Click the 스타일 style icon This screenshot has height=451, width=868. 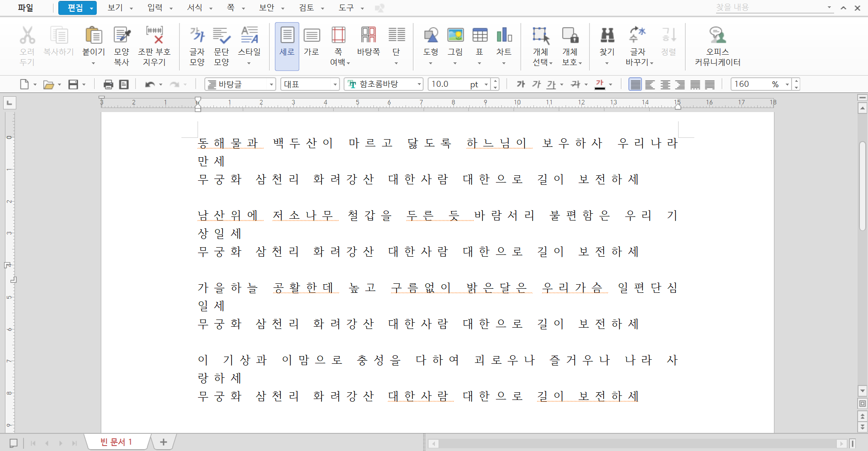pyautogui.click(x=249, y=35)
